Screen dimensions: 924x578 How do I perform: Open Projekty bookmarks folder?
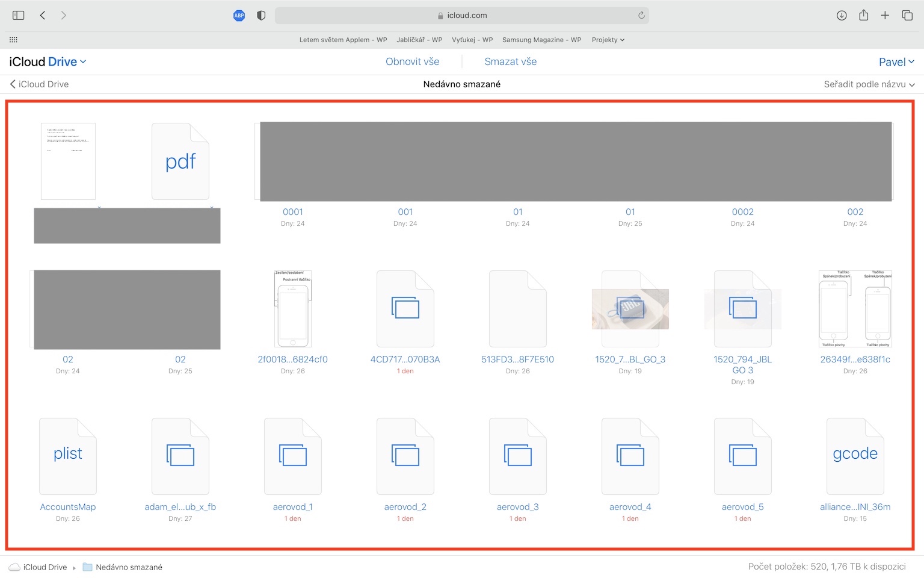coord(608,40)
